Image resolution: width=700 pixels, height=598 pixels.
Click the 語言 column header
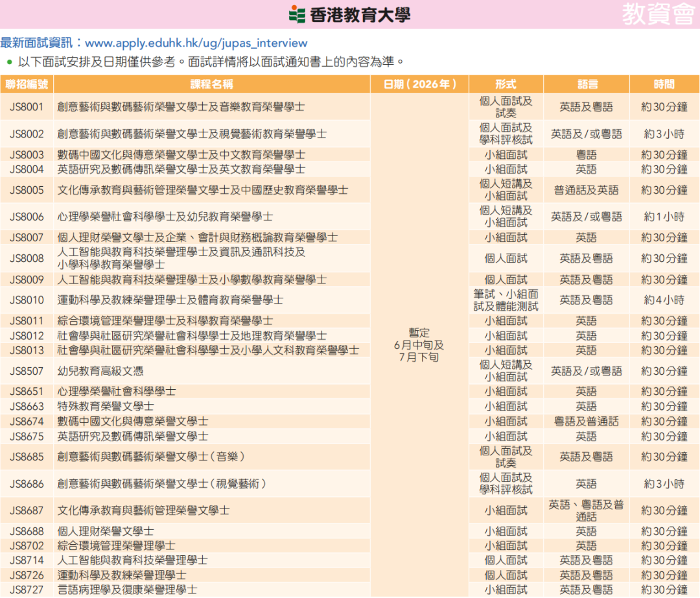point(585,84)
